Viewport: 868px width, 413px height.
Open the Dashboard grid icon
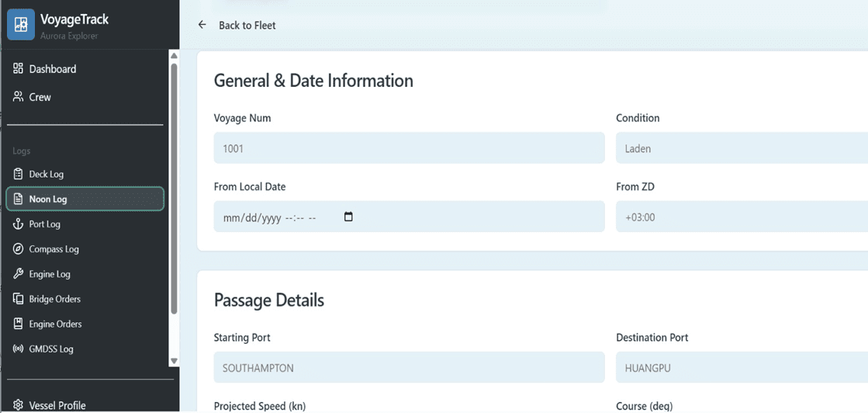pos(18,69)
